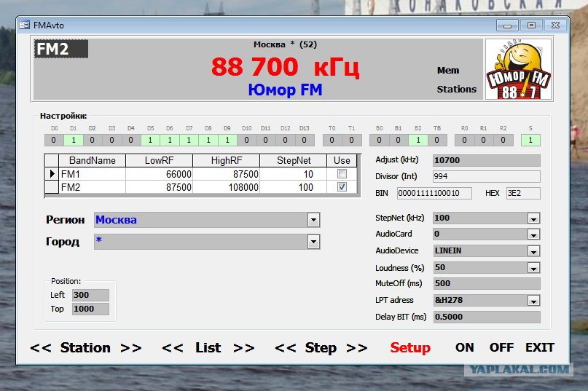This screenshot has width=588, height=391.
Task: Expand the LPT adress dropdown
Action: [533, 300]
